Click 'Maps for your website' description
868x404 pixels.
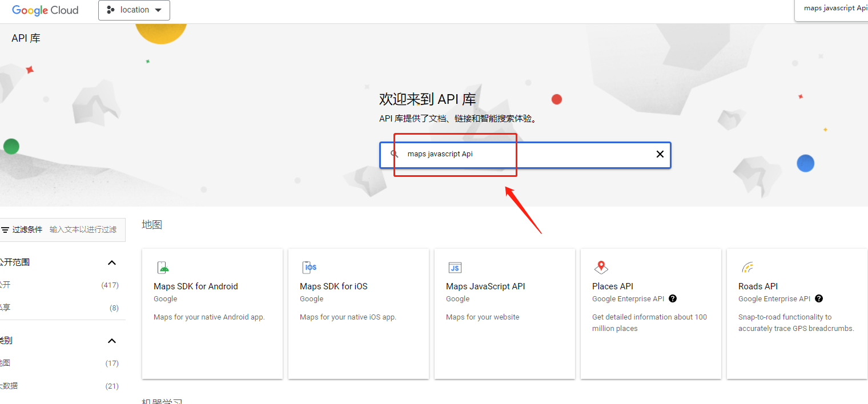(x=483, y=317)
